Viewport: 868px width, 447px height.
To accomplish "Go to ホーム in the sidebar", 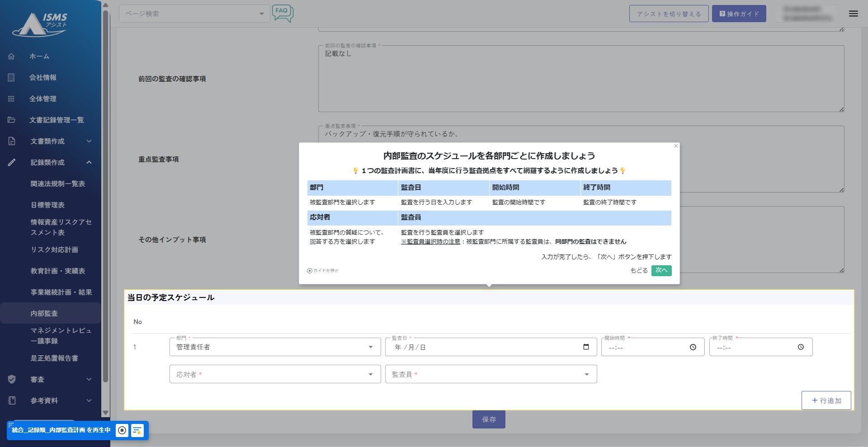I will pyautogui.click(x=39, y=56).
